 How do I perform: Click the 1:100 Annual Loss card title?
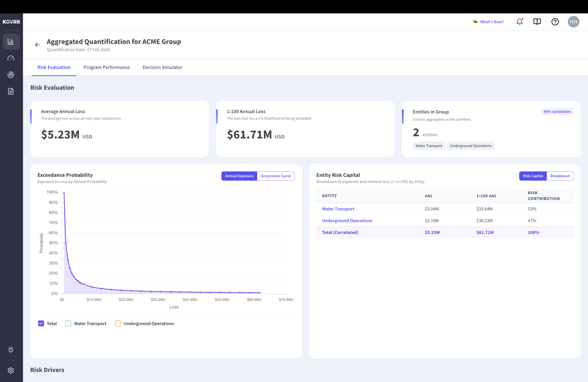tap(246, 111)
